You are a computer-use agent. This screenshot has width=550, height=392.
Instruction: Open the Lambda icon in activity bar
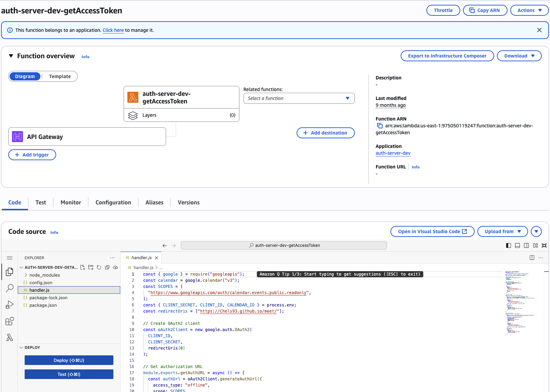coord(10,338)
